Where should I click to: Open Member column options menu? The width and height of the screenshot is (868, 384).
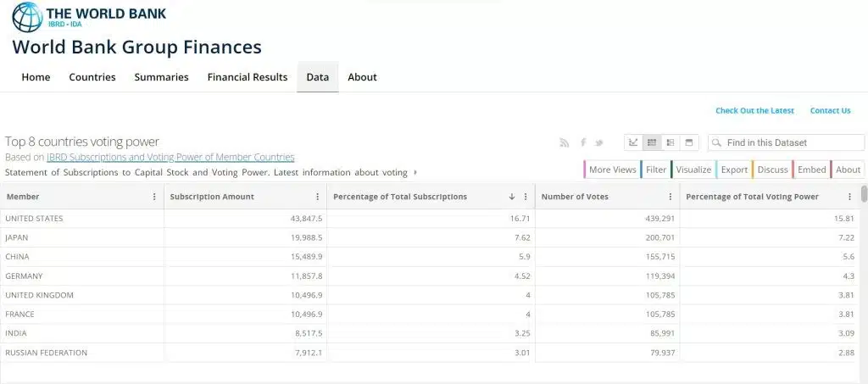click(153, 197)
